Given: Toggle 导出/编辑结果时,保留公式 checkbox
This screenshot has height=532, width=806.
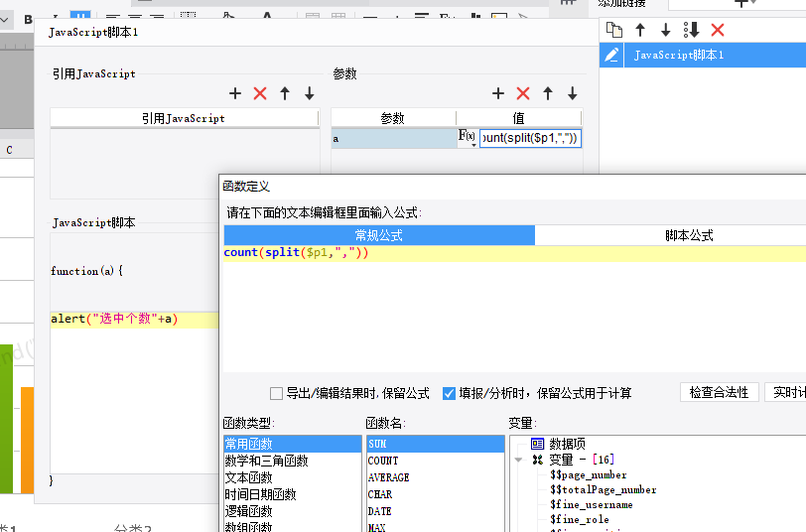Looking at the screenshot, I should pyautogui.click(x=277, y=393).
